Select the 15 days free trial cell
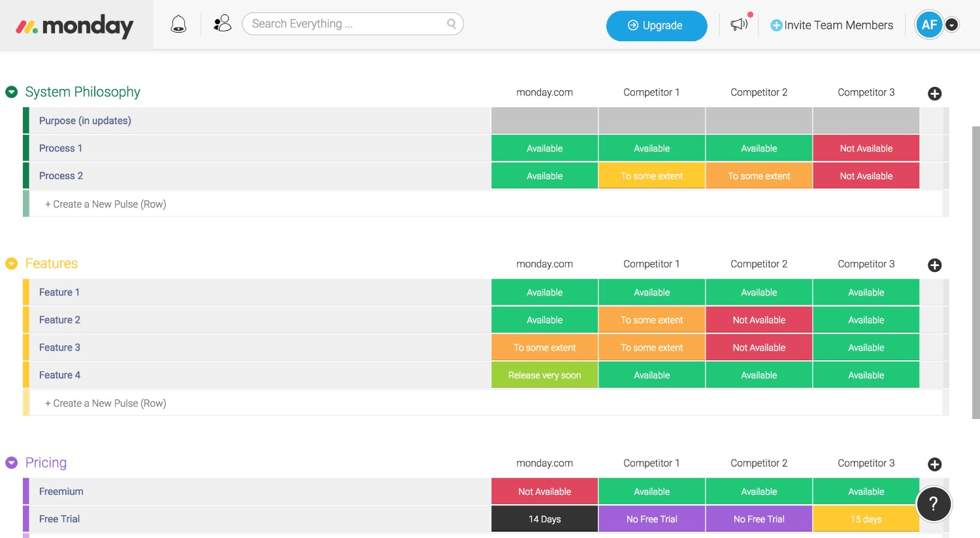 (866, 519)
